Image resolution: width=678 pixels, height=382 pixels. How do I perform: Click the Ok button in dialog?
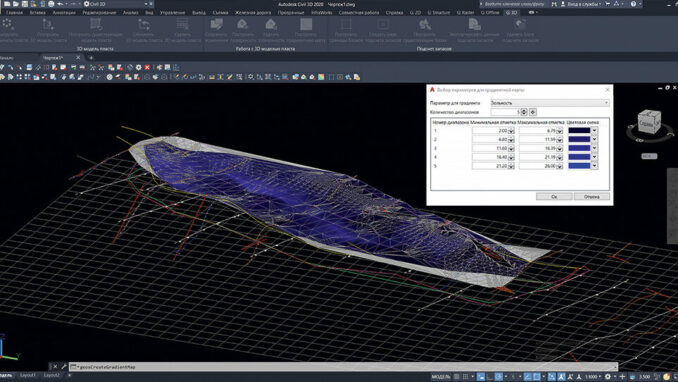(554, 196)
